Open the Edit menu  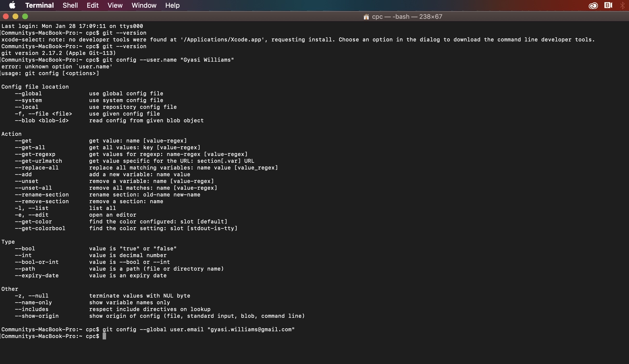[x=92, y=5]
